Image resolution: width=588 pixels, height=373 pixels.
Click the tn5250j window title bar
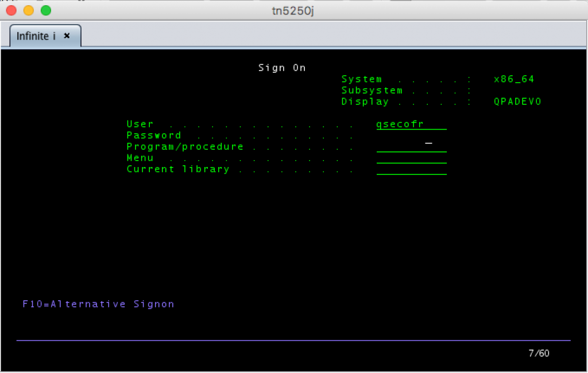tap(294, 10)
